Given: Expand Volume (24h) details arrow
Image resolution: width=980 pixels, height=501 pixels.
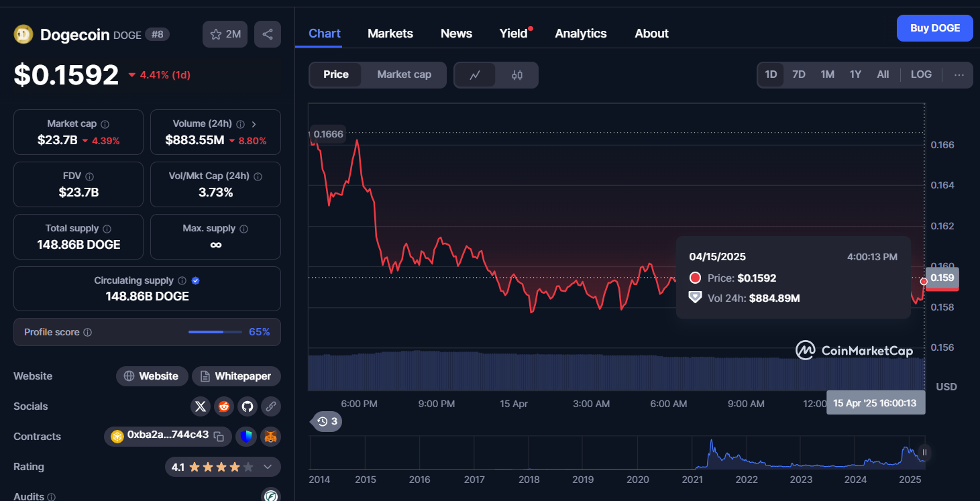Looking at the screenshot, I should (254, 124).
